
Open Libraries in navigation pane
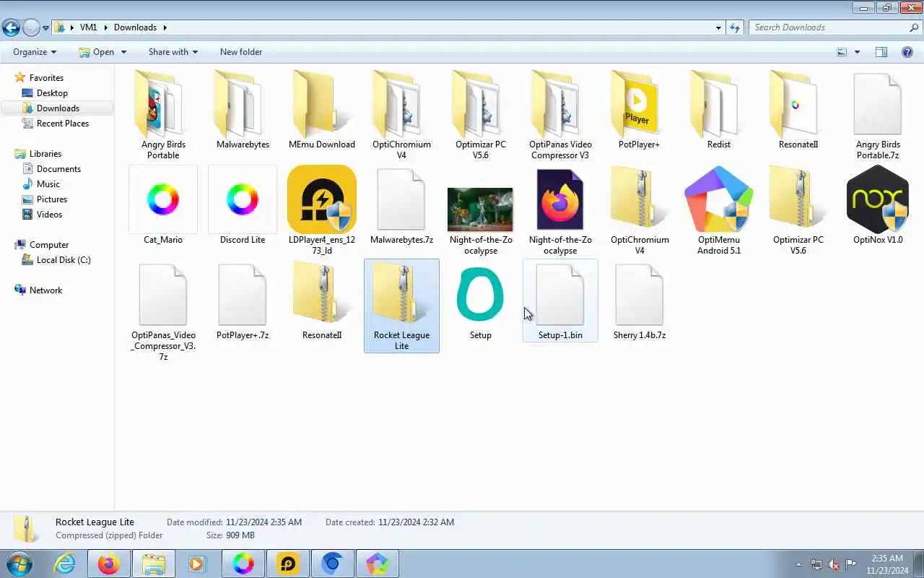coord(45,154)
